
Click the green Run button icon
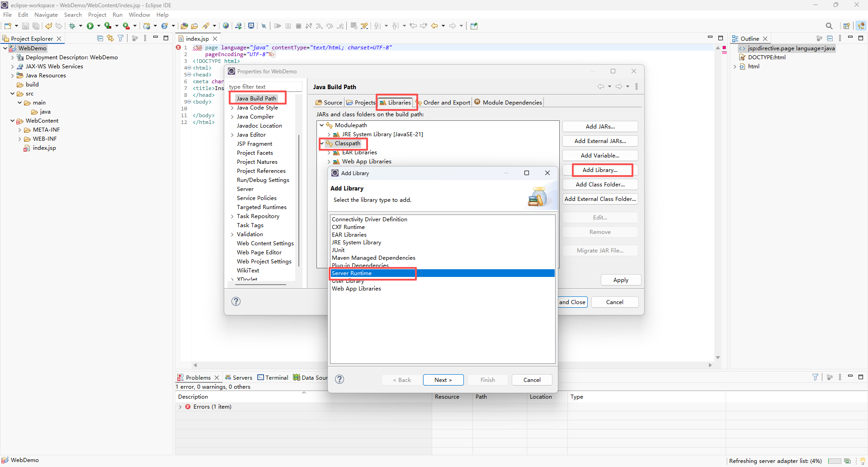[90, 26]
